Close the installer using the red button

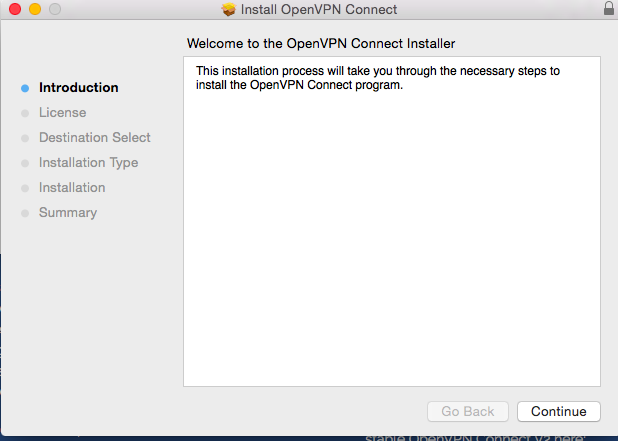15,9
